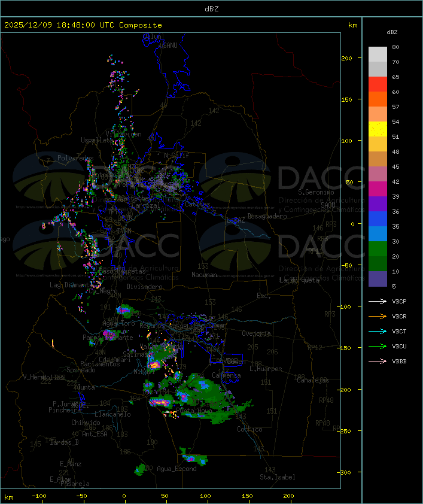This screenshot has height=504, width=423.
Task: Select the red 65–60 dBZ legend swatch
Action: pyautogui.click(x=378, y=84)
